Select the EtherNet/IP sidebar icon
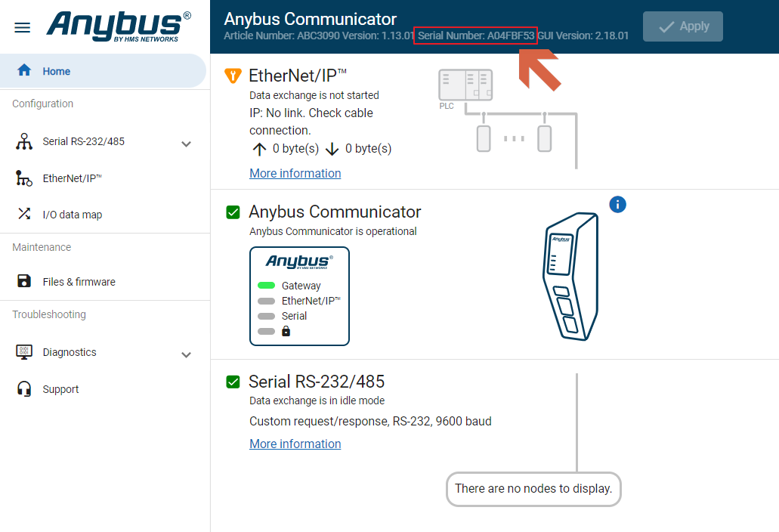This screenshot has height=532, width=779. click(x=24, y=178)
